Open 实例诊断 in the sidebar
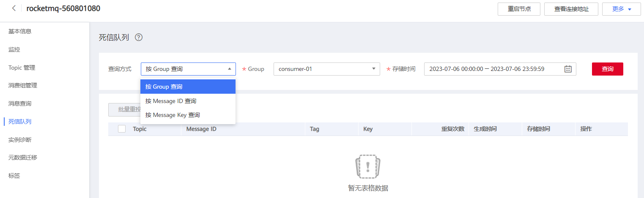 (20, 140)
